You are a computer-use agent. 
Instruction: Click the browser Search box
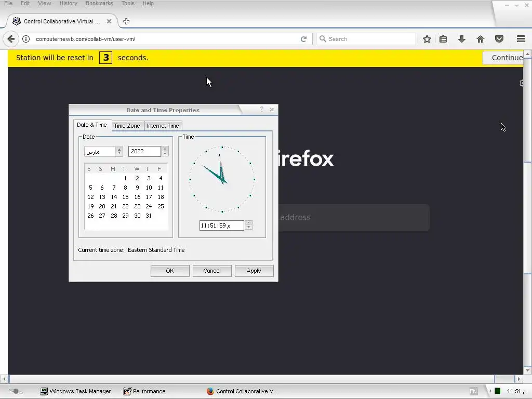366,39
